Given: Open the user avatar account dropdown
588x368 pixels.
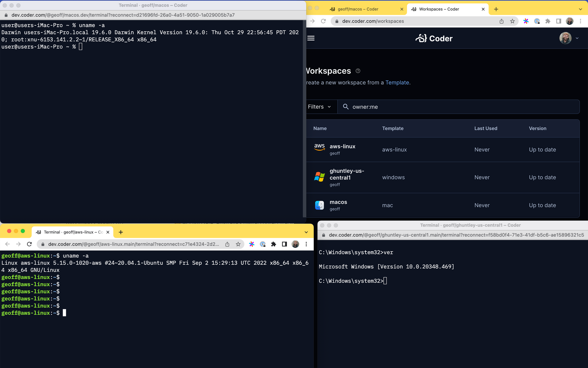Looking at the screenshot, I should click(569, 38).
